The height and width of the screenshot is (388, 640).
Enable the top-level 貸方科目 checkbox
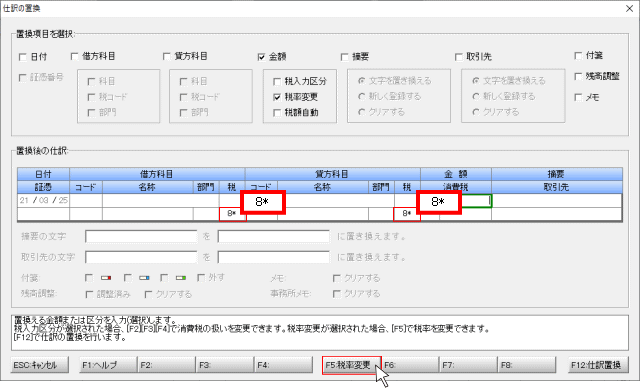click(167, 56)
